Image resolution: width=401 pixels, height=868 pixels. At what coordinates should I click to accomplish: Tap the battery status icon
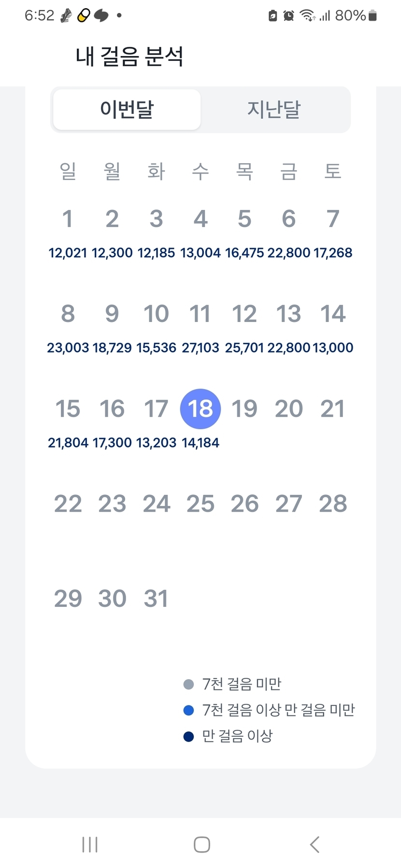(x=372, y=16)
